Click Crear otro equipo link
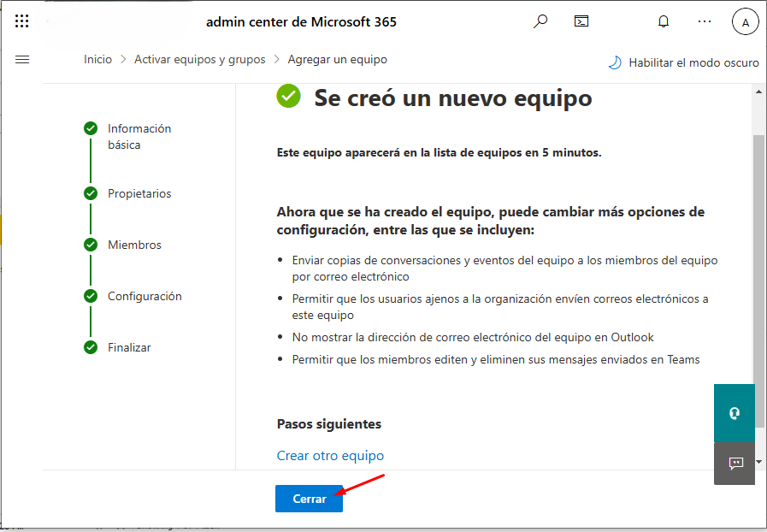The width and height of the screenshot is (767, 532). (330, 456)
